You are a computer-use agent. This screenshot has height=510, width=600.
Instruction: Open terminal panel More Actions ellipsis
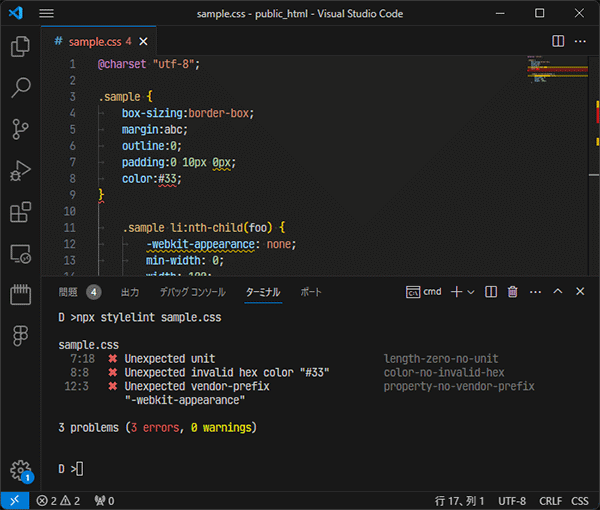tap(535, 292)
